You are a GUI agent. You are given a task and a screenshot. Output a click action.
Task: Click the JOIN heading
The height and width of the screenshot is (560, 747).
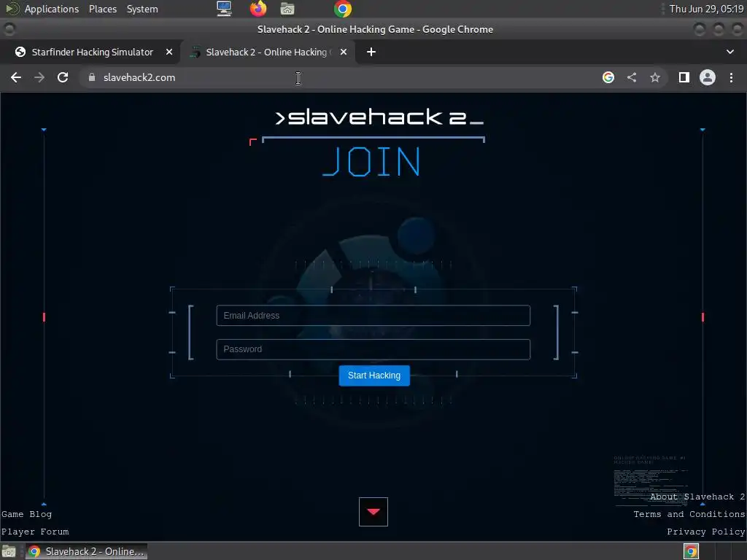[371, 162]
